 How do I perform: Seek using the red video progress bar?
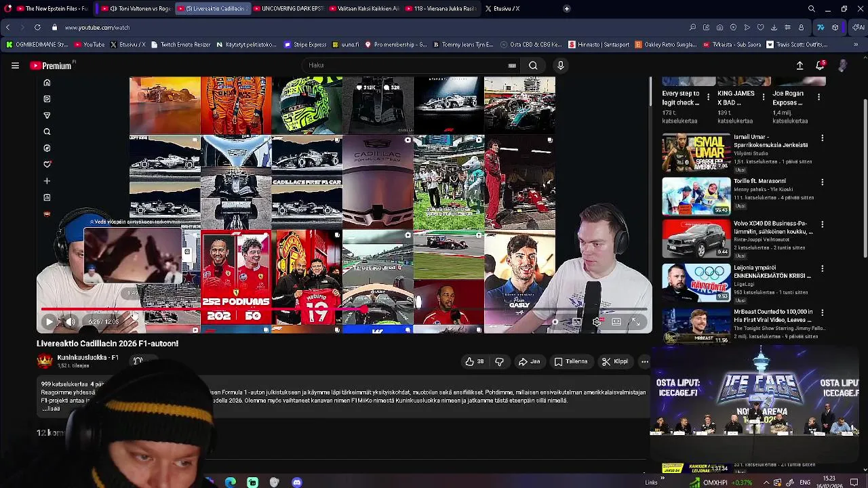[344, 310]
